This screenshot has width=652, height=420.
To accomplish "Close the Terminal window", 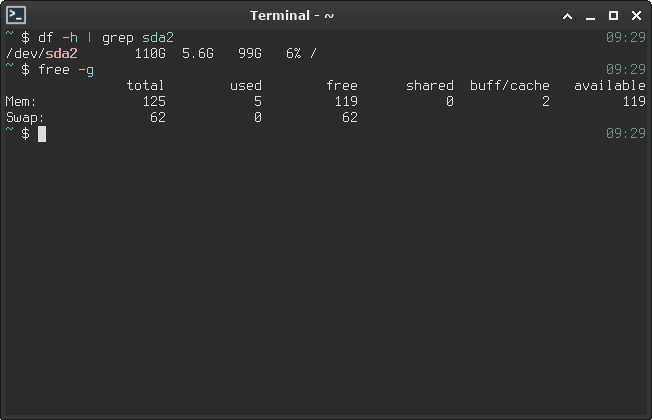I will pos(635,15).
